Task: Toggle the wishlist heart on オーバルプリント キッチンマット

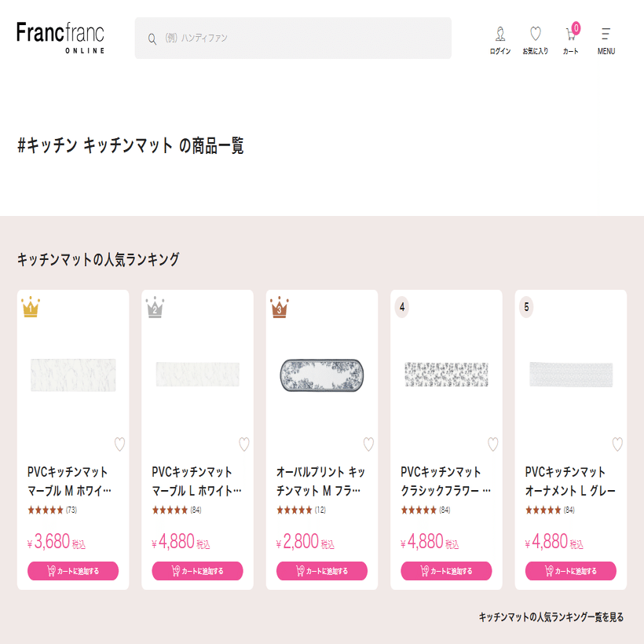Action: click(368, 444)
